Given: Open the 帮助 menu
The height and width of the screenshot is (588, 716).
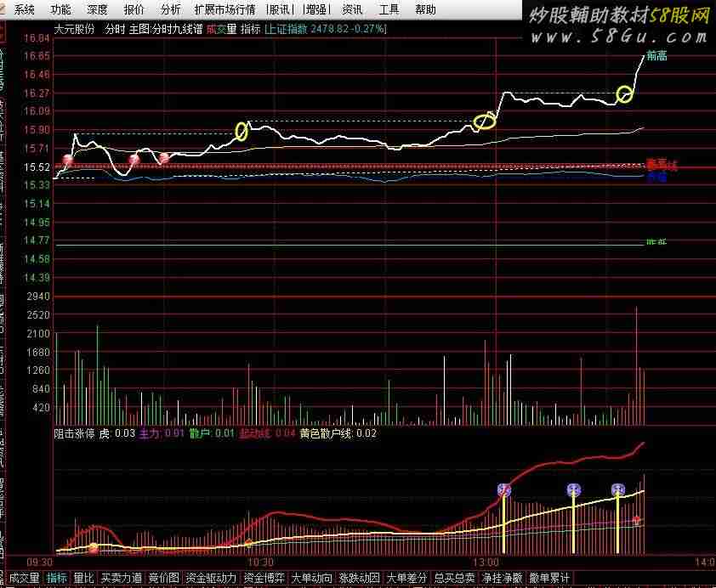Looking at the screenshot, I should click(x=425, y=9).
